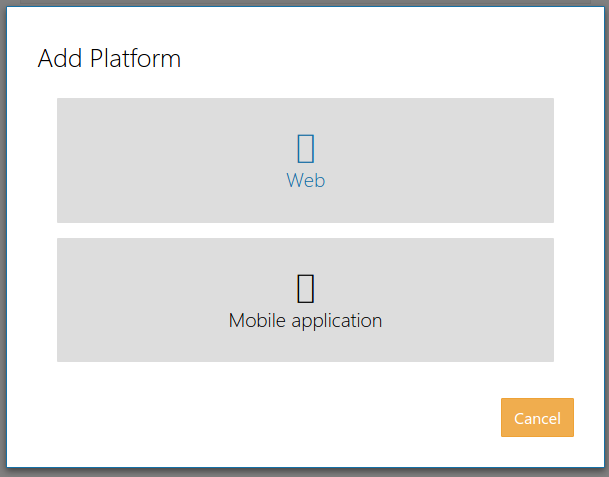Viewport: 609px width, 477px height.
Task: Click the Web platform icon
Action: (x=306, y=148)
